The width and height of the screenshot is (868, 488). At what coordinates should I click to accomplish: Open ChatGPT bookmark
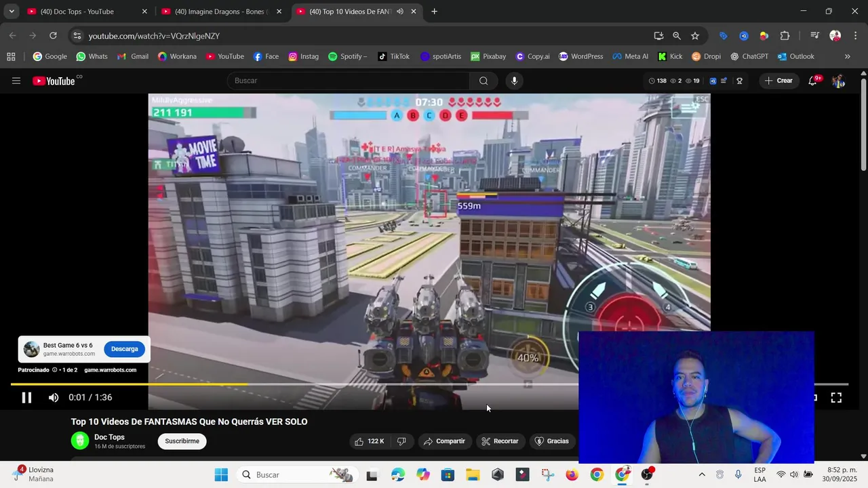coord(749,57)
